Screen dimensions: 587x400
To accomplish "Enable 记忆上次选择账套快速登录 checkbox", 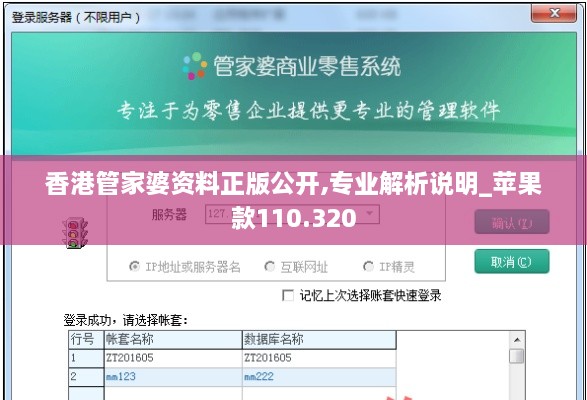I will 288,296.
